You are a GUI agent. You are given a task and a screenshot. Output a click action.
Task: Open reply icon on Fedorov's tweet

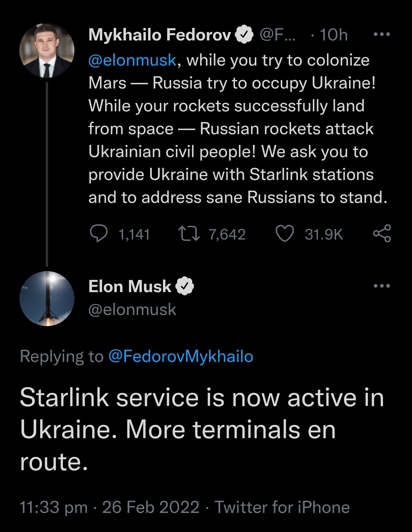pyautogui.click(x=99, y=233)
